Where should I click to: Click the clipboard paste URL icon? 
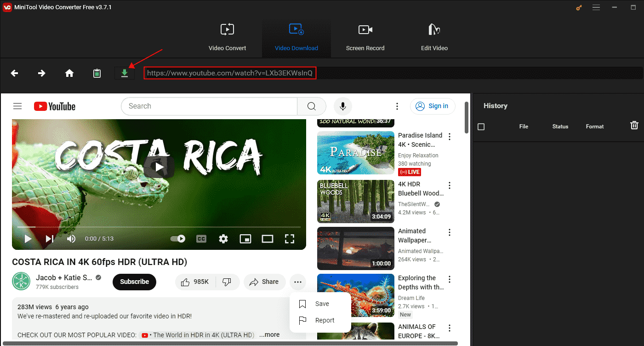click(97, 73)
